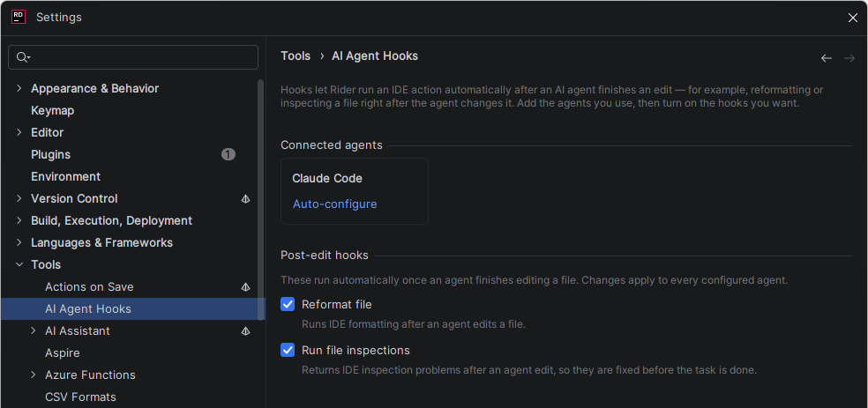Image resolution: width=868 pixels, height=408 pixels.
Task: Open the Aspire settings page
Action: (x=63, y=352)
